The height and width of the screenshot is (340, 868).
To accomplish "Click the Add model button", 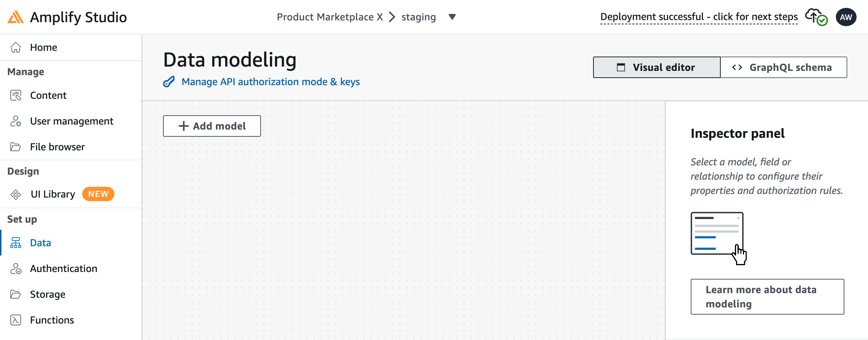I will (x=212, y=126).
